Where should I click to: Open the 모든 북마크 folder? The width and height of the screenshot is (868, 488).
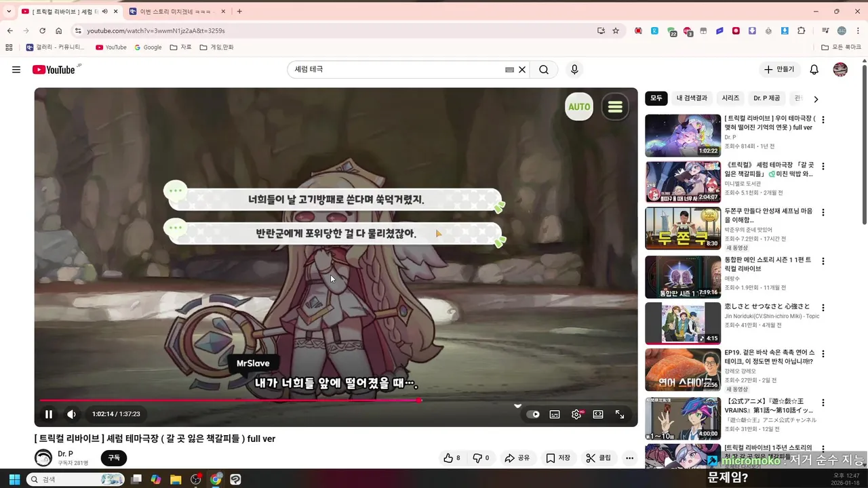click(841, 47)
